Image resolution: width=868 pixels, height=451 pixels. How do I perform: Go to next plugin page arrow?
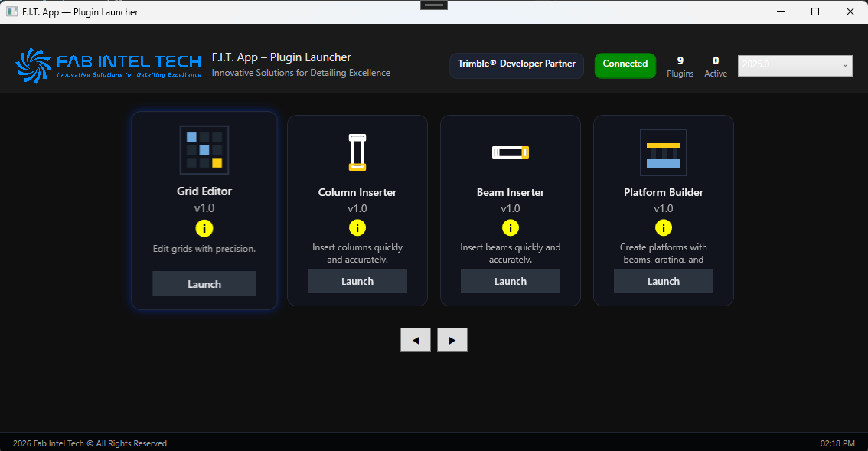tap(452, 340)
